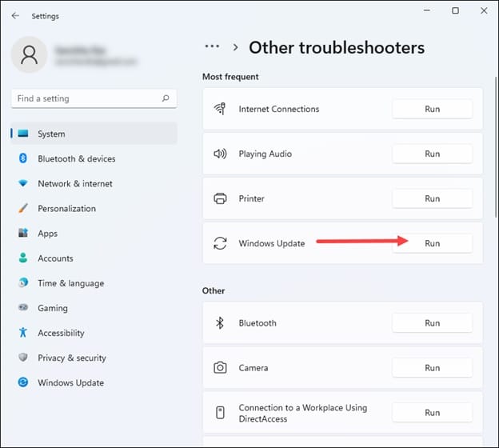The image size is (499, 448).
Task: Click the Accessibility figure icon
Action: click(x=23, y=333)
